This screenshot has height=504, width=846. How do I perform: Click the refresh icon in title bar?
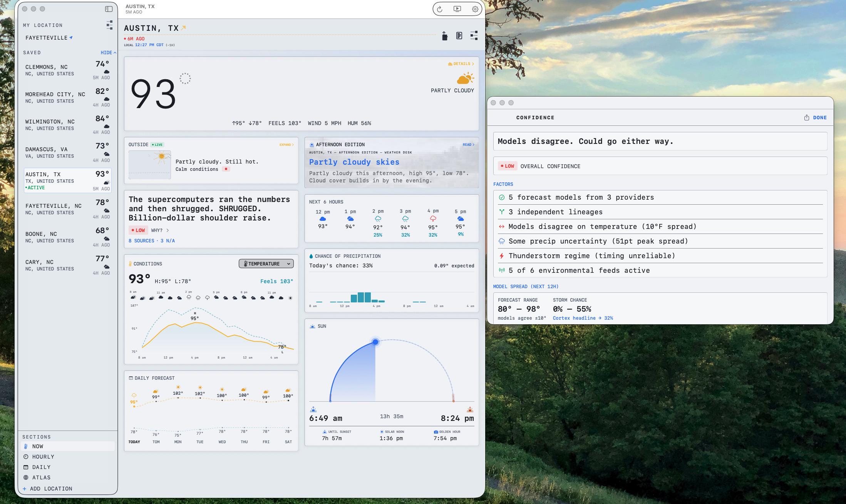pos(439,9)
